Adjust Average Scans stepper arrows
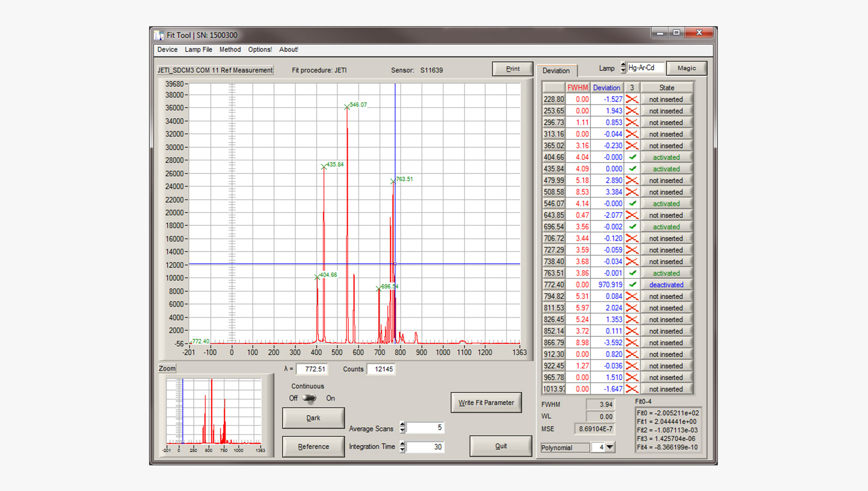 [402, 428]
